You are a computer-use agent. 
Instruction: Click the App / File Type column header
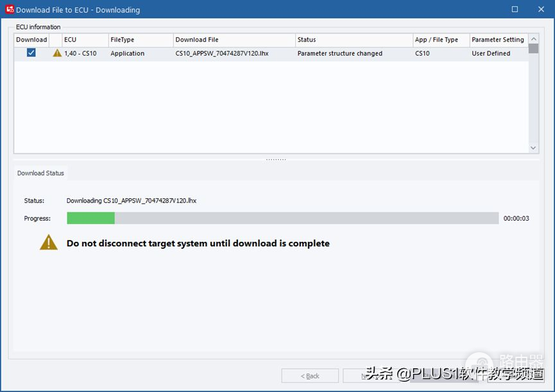(x=440, y=40)
